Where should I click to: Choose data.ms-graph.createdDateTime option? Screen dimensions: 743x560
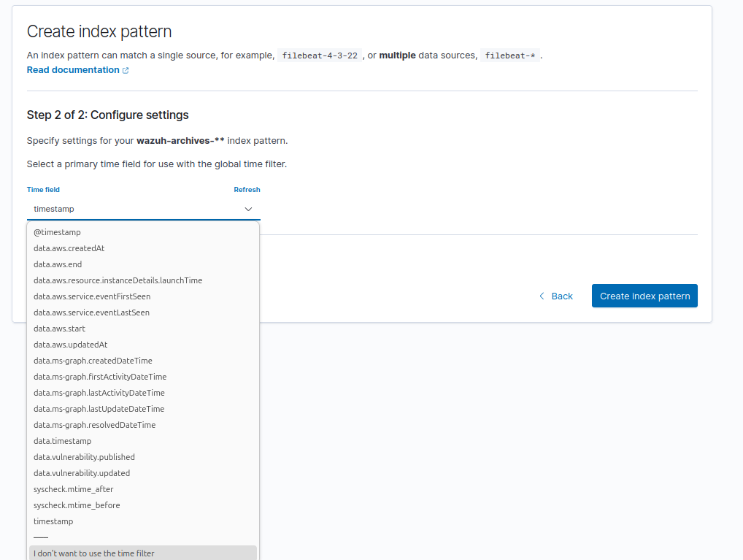click(93, 361)
